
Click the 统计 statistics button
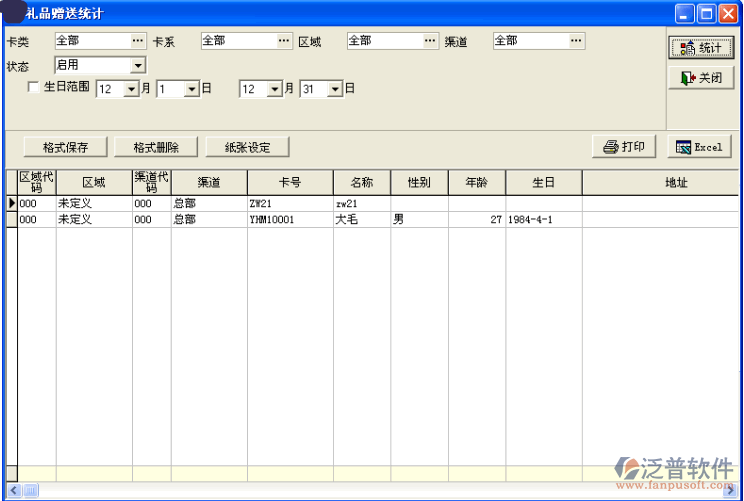pos(700,47)
